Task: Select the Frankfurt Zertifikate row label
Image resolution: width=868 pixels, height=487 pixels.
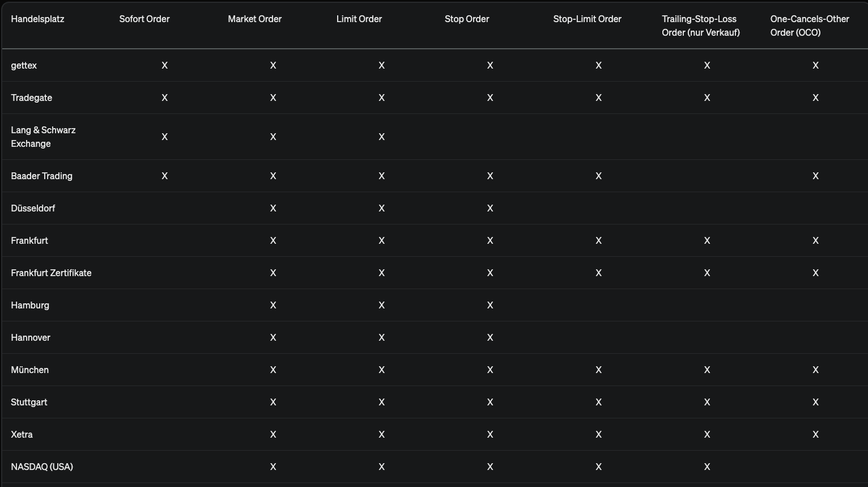Action: point(51,273)
